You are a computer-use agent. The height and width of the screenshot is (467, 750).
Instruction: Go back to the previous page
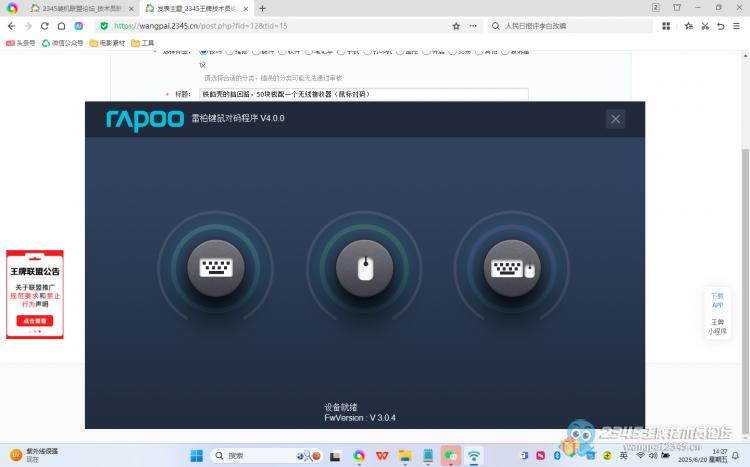click(11, 26)
